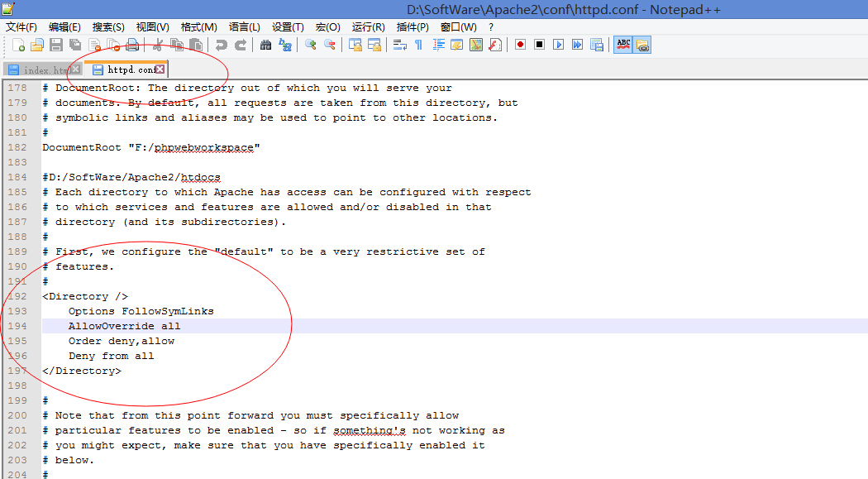Click the Close All documents icon
868x479 pixels.
(113, 45)
